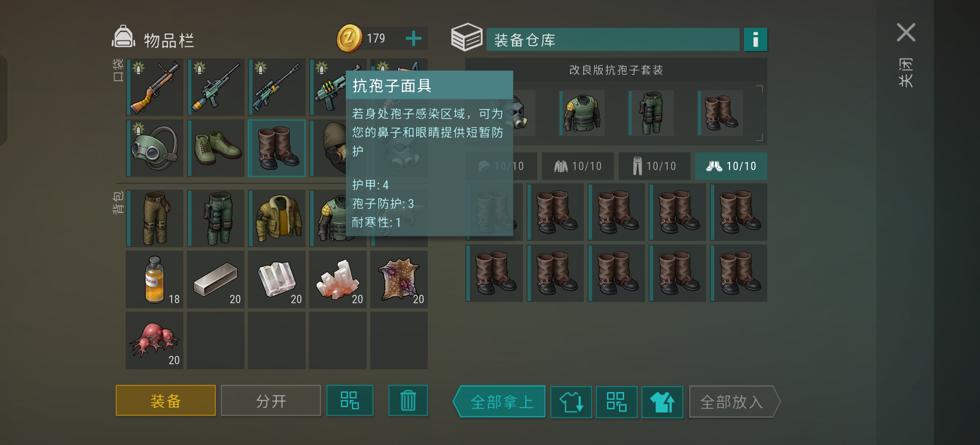Click the 全部放入 put all button
Viewport: 980px width, 445px height.
point(734,402)
